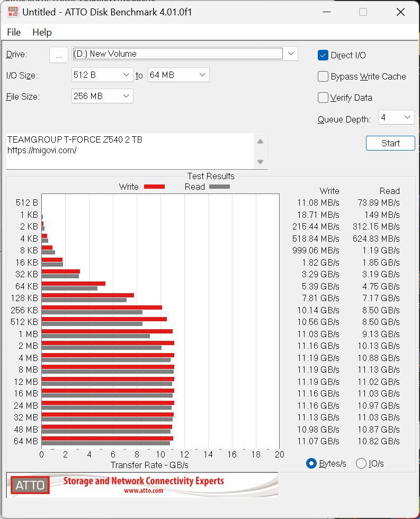Open the Queue Depth dropdown
This screenshot has width=420, height=519.
(x=396, y=117)
